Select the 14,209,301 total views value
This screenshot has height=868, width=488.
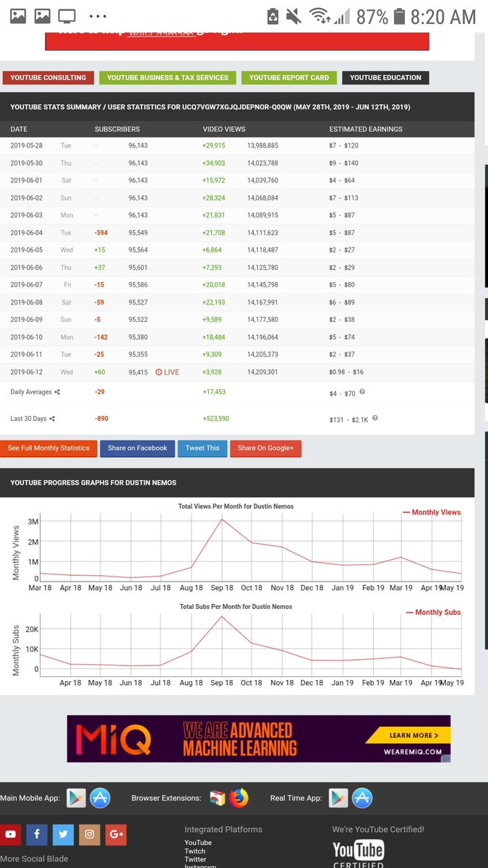click(x=262, y=372)
